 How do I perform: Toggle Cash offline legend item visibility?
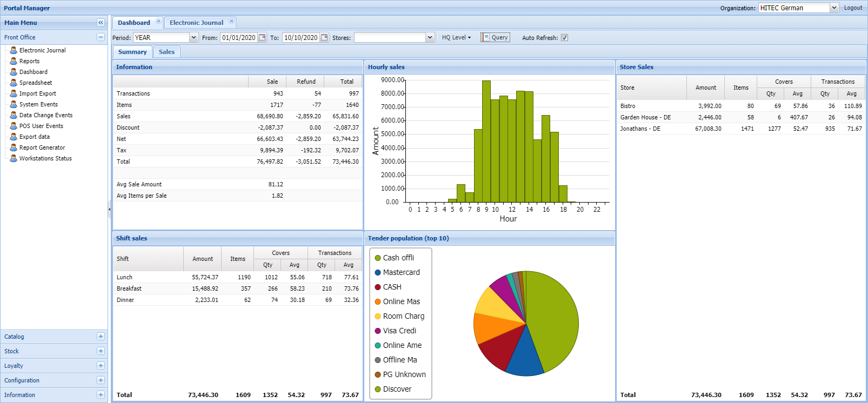[x=398, y=258]
